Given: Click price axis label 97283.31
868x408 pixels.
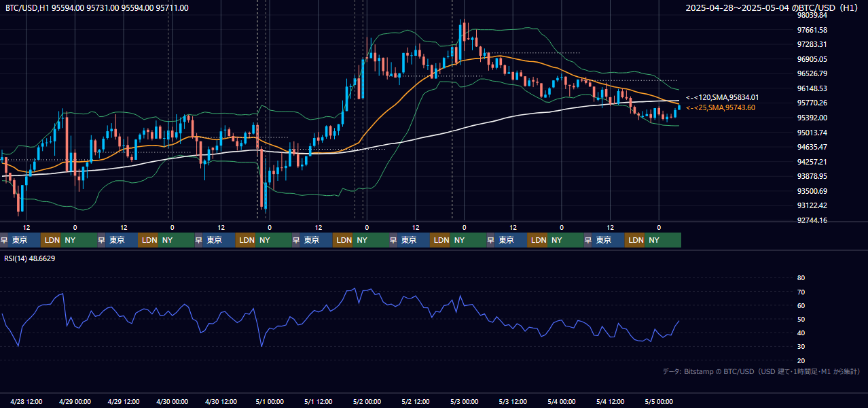Looking at the screenshot, I should [812, 44].
